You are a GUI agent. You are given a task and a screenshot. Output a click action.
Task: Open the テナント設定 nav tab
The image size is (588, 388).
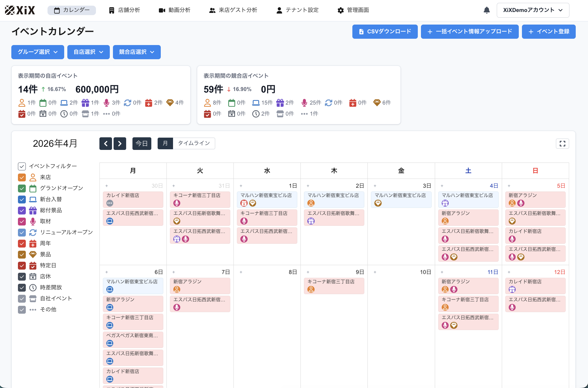pos(297,10)
